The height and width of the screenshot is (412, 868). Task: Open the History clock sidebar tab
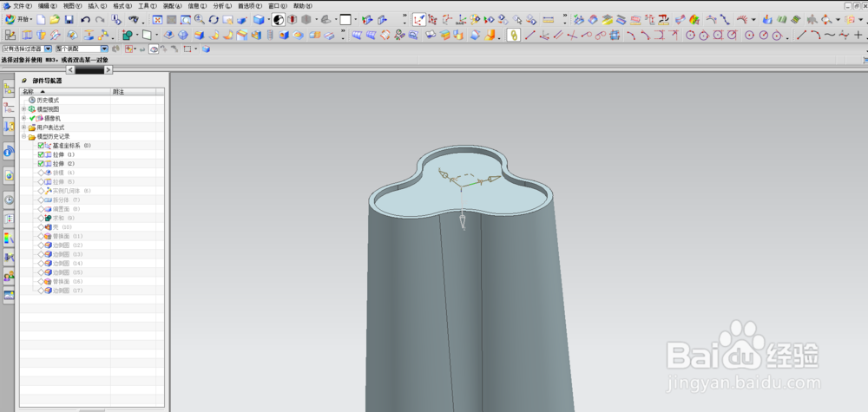click(x=9, y=200)
